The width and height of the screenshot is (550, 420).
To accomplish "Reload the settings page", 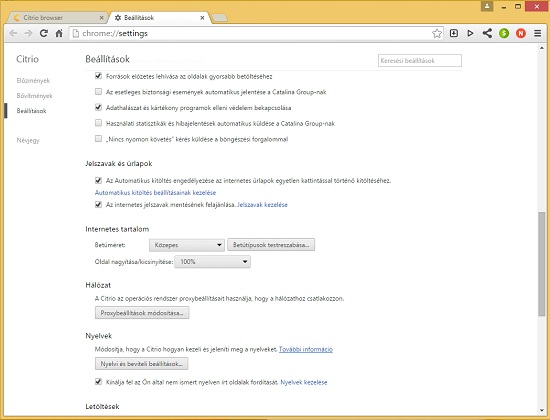I will [x=43, y=33].
